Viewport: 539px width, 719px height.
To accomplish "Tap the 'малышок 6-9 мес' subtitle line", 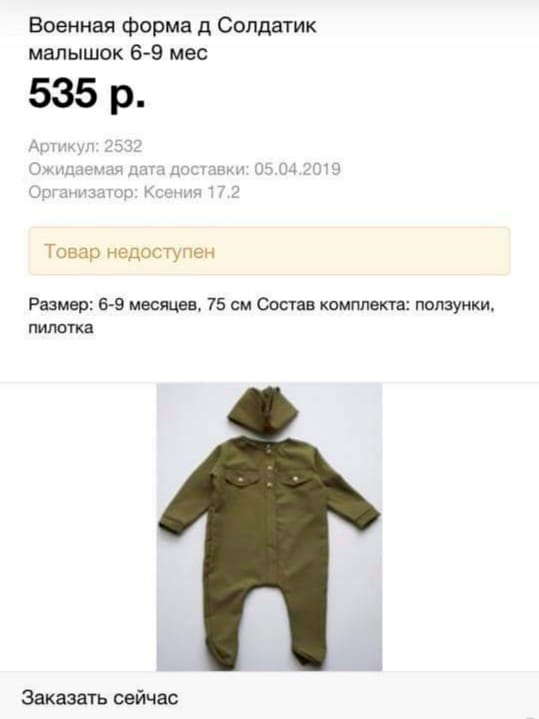I will tap(118, 53).
